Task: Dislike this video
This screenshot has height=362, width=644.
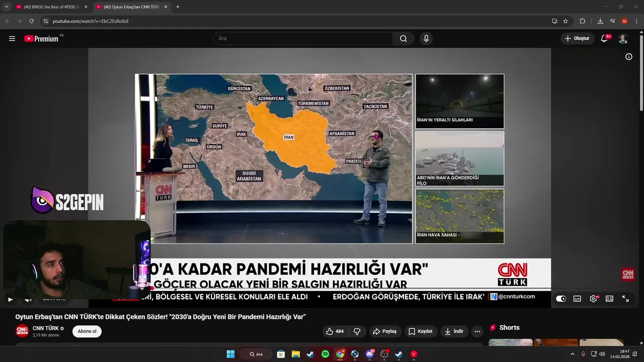Action: (357, 331)
